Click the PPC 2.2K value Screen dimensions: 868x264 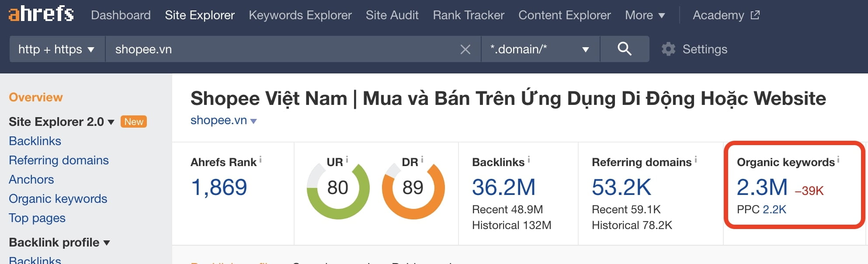tap(774, 209)
